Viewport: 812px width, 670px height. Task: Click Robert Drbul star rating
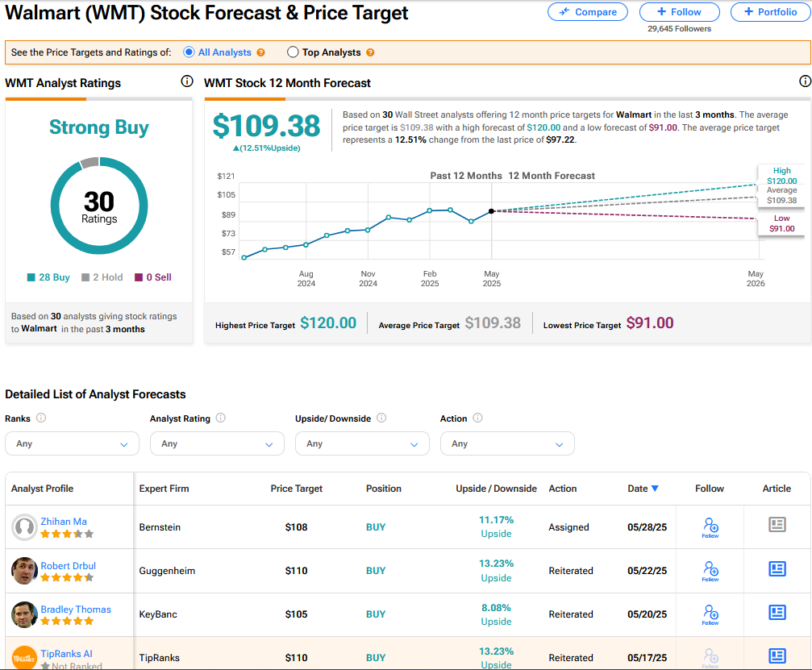pos(67,577)
